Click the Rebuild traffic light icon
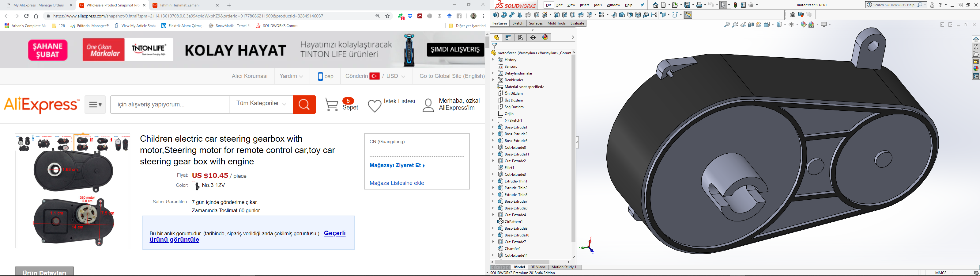The image size is (980, 276). [735, 5]
